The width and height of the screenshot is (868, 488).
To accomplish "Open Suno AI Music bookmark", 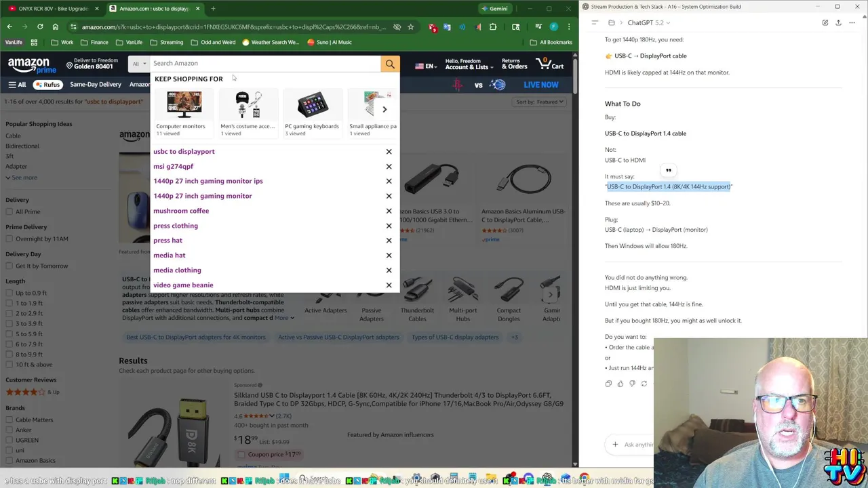I will tap(330, 42).
